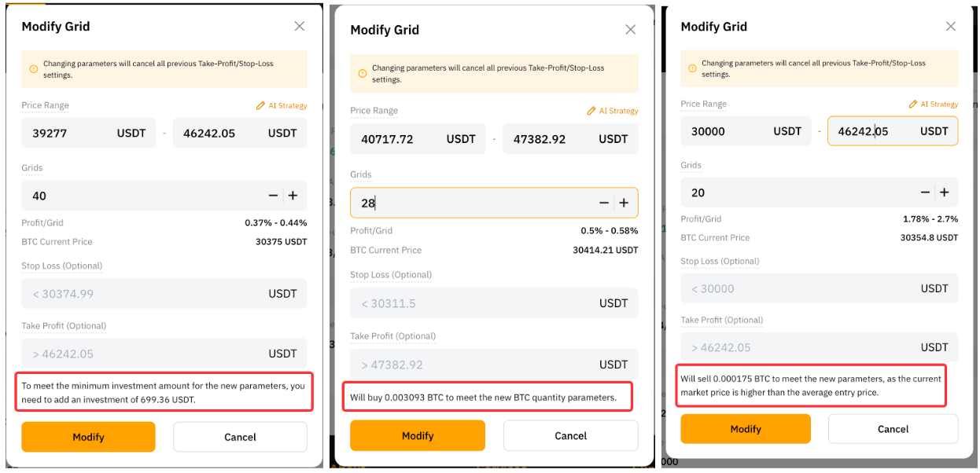Click plus stepper in the 40-grids field
The height and width of the screenshot is (473, 980).
coord(293,196)
